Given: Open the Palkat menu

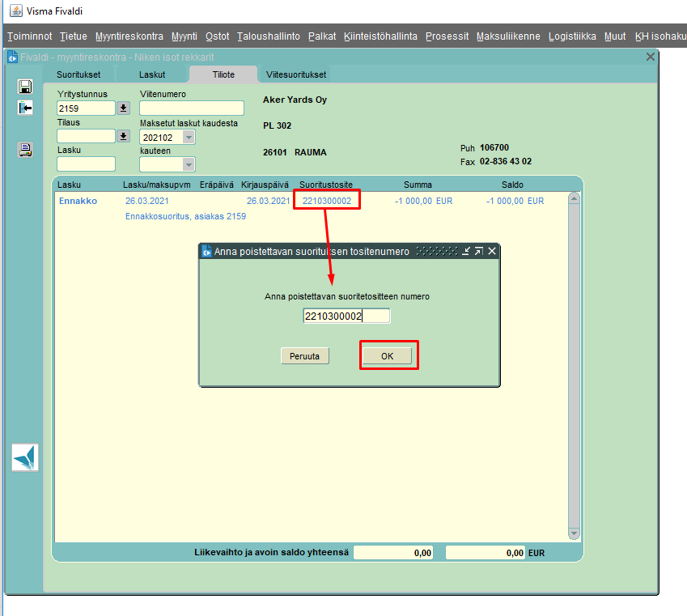Looking at the screenshot, I should coord(322,36).
